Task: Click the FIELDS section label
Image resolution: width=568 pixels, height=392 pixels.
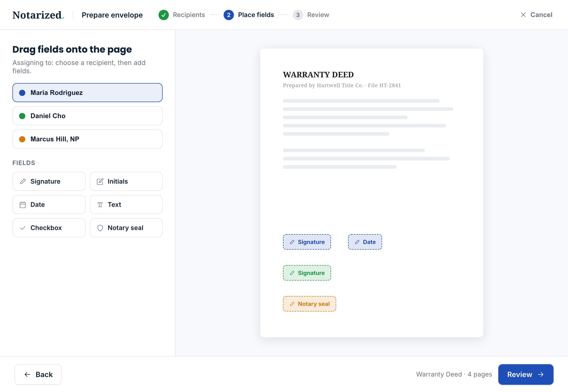Action: point(24,163)
